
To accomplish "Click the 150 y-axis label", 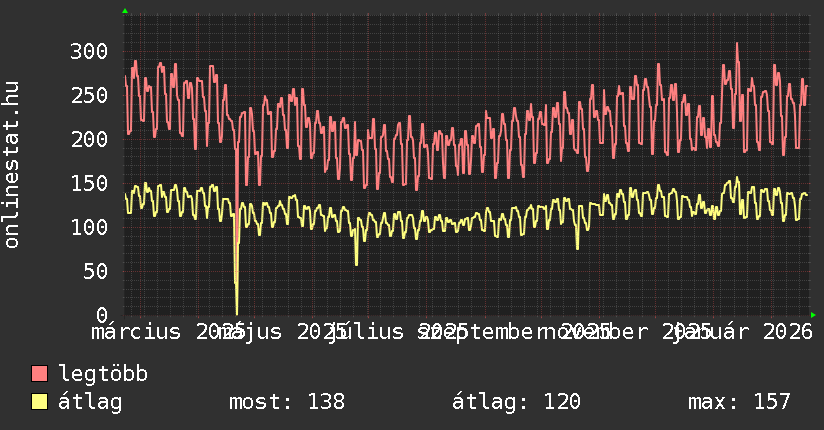I will pos(89,183).
